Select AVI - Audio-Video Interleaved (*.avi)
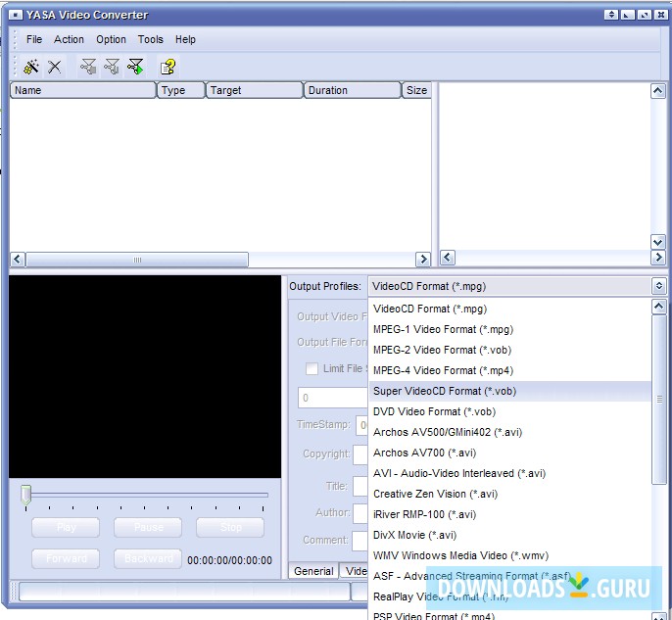Viewport: 672px width, 620px height. coord(510,473)
